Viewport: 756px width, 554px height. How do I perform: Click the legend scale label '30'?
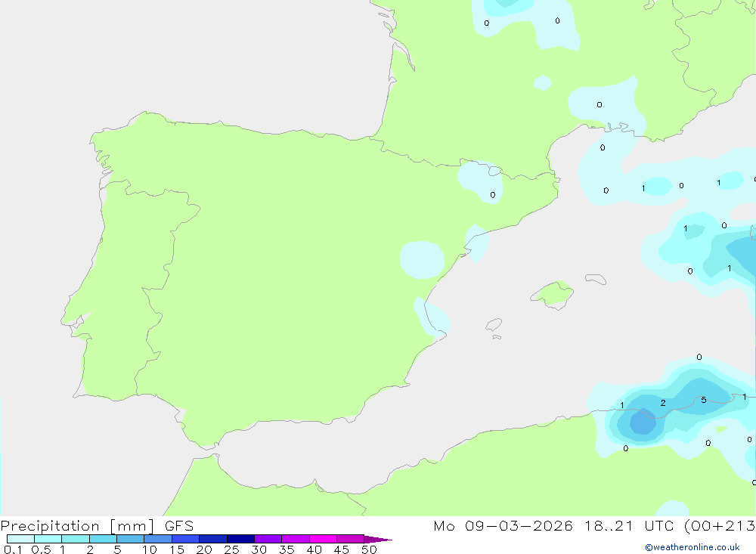tap(259, 549)
